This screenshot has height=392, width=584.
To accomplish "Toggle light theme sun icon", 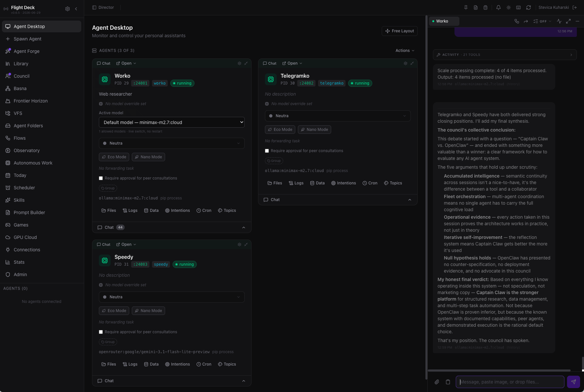I will click(509, 8).
